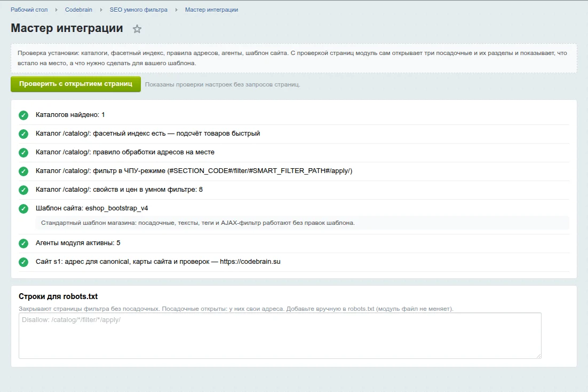Click the 'Мастер интеграции' page heading
588x392 pixels.
(x=67, y=28)
